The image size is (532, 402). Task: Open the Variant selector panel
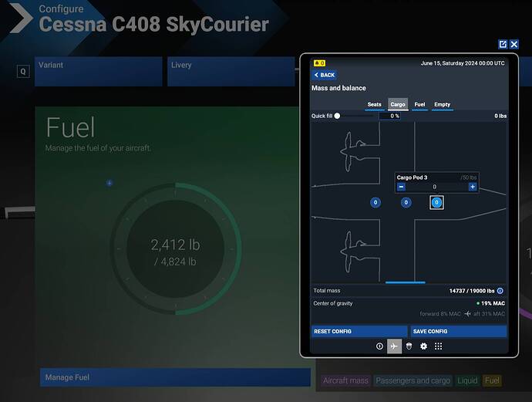point(99,71)
